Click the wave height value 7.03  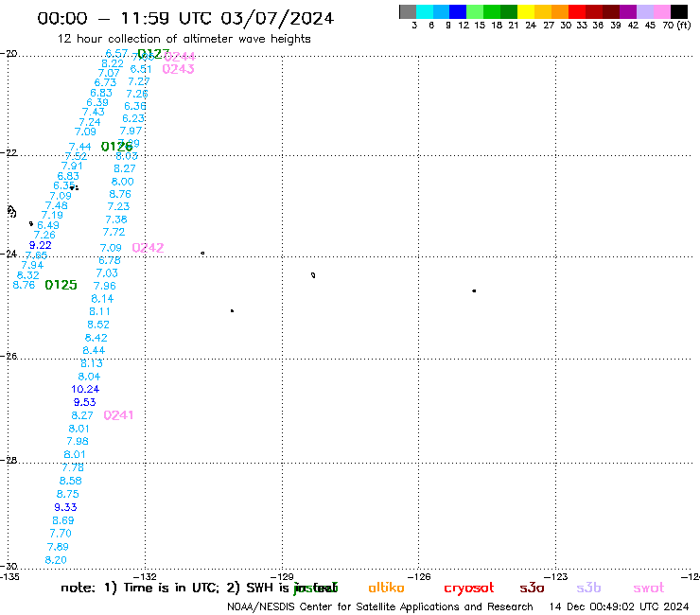pyautogui.click(x=107, y=273)
